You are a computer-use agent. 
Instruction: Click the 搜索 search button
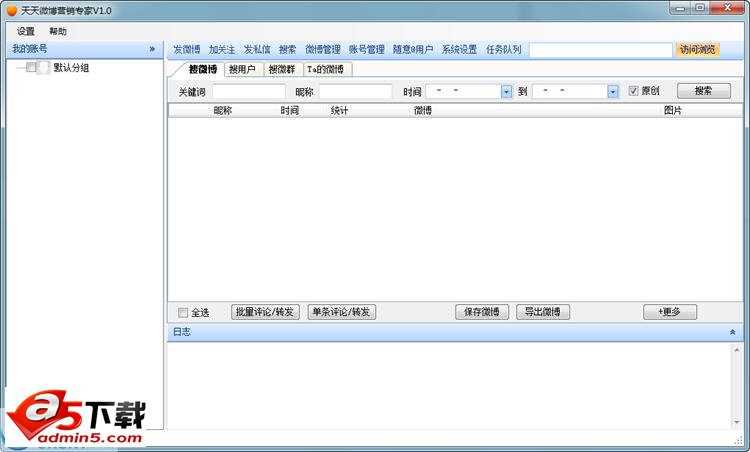[x=704, y=91]
